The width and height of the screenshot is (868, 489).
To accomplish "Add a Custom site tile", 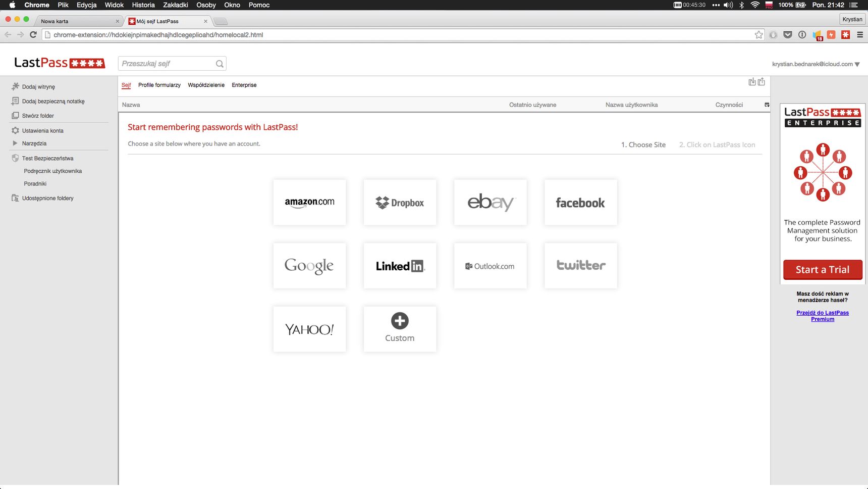I will [400, 329].
